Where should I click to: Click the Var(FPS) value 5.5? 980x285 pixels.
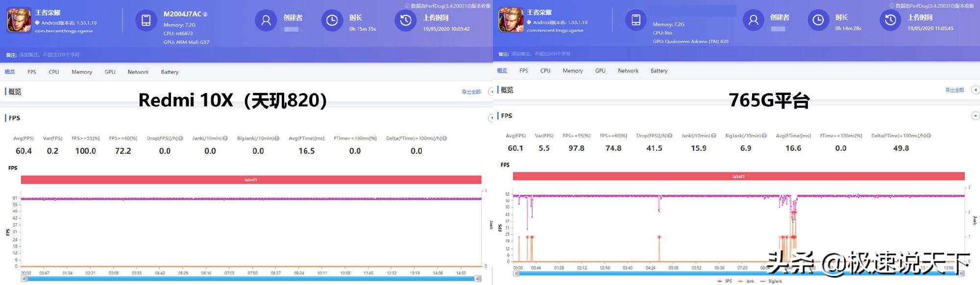(x=544, y=148)
